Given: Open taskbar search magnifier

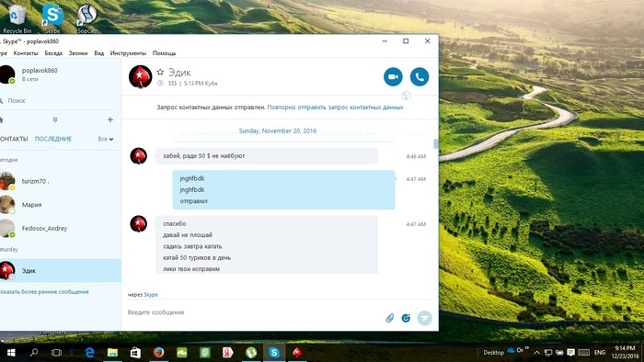Looking at the screenshot, I should pos(34,353).
